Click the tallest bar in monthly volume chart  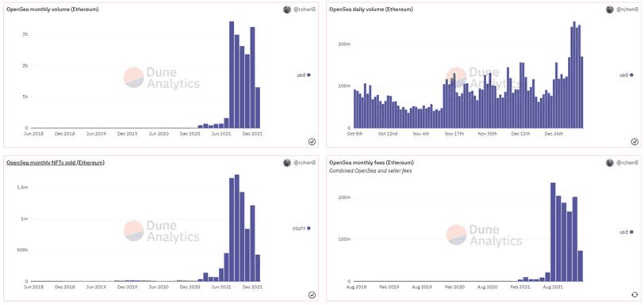pos(232,74)
